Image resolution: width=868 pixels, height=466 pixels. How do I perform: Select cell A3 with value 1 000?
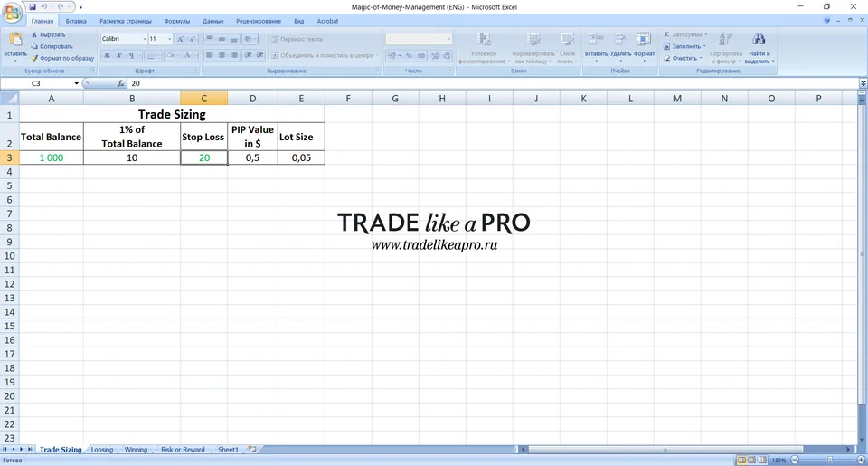click(52, 157)
